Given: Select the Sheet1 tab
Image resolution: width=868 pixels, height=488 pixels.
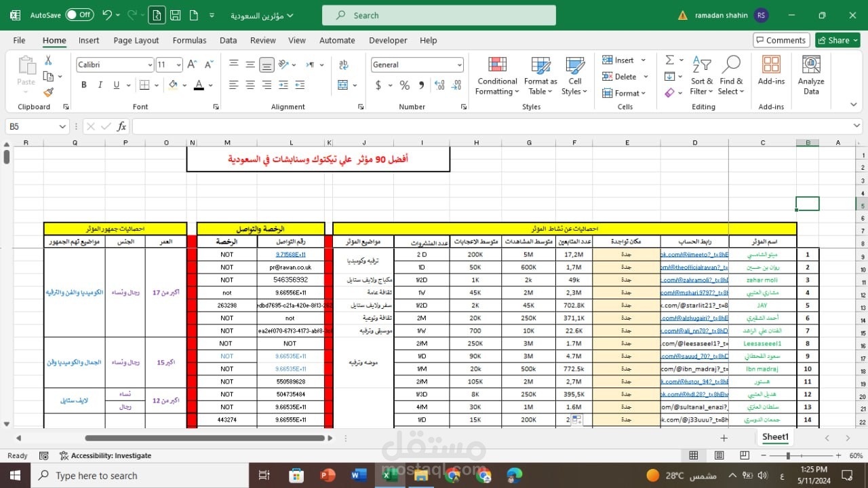Looking at the screenshot, I should (775, 437).
